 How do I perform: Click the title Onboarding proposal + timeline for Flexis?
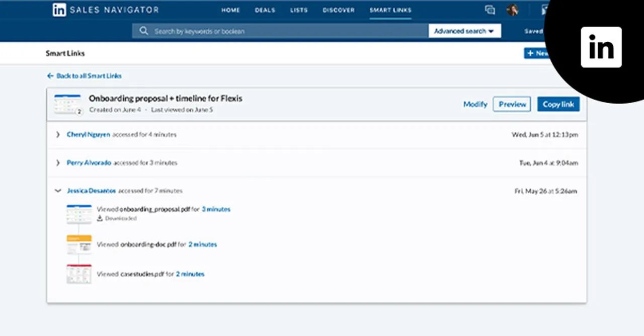(x=166, y=99)
